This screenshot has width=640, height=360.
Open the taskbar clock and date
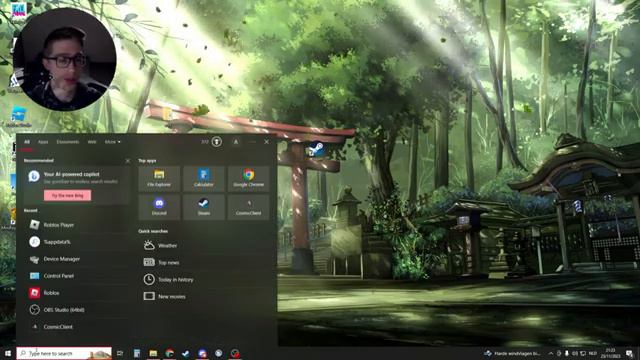(611, 353)
